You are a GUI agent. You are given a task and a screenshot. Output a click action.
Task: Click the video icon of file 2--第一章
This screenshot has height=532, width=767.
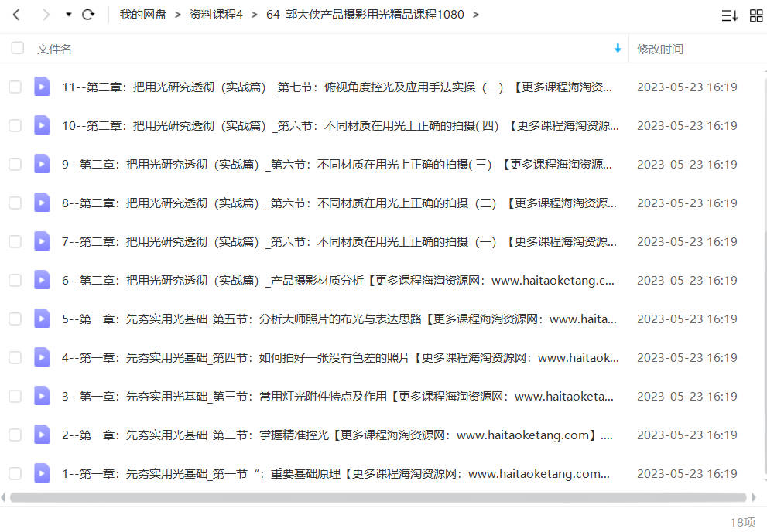click(x=42, y=434)
